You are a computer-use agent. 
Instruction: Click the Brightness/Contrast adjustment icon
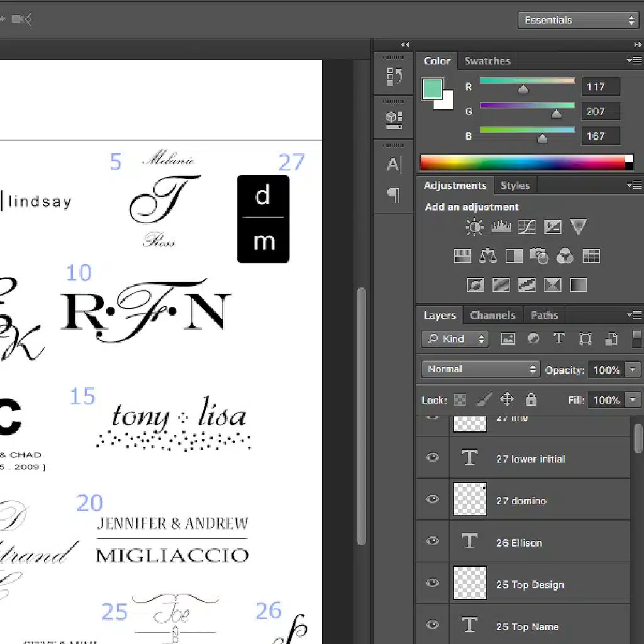(474, 227)
